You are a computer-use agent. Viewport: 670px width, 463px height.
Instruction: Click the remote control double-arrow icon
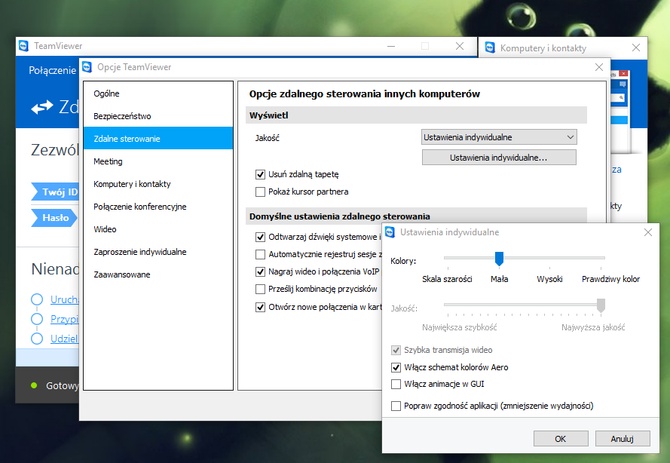42,107
